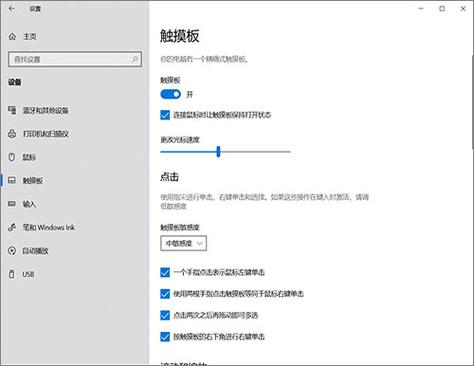Image resolution: width=474 pixels, height=366 pixels.
Task: Uncheck keep touchpad on when mouse connected
Action: tap(165, 115)
